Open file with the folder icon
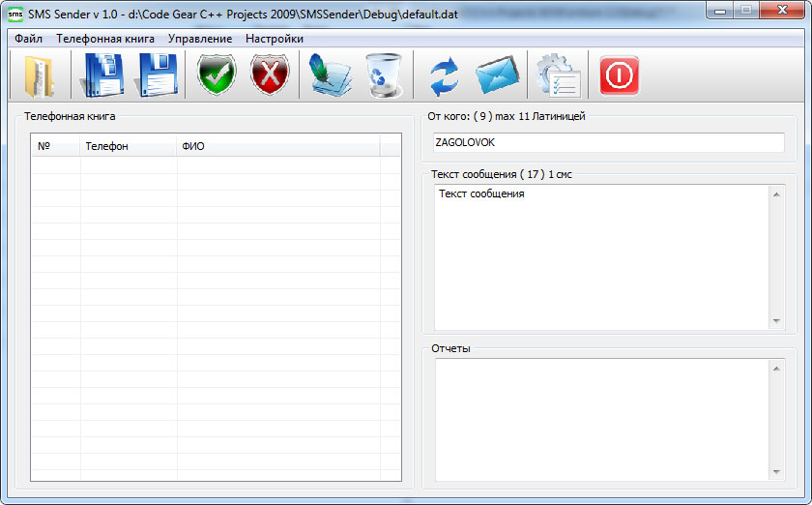The height and width of the screenshot is (505, 812). point(40,75)
